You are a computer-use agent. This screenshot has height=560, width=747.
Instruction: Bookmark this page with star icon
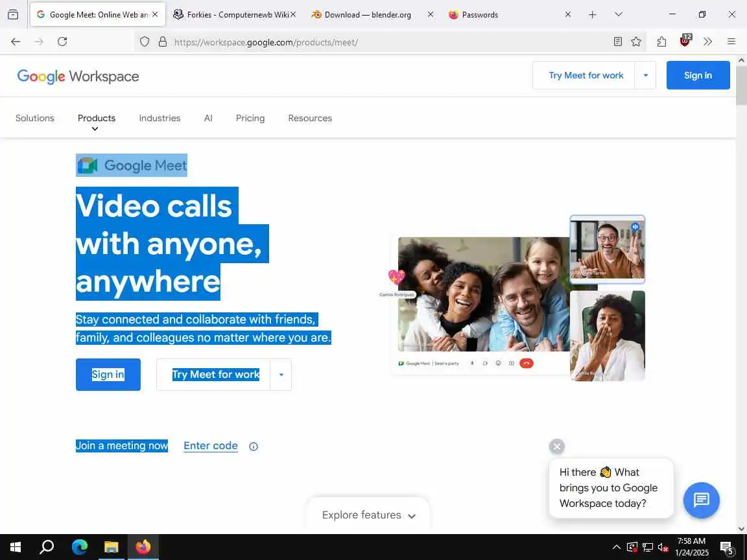[x=636, y=42]
